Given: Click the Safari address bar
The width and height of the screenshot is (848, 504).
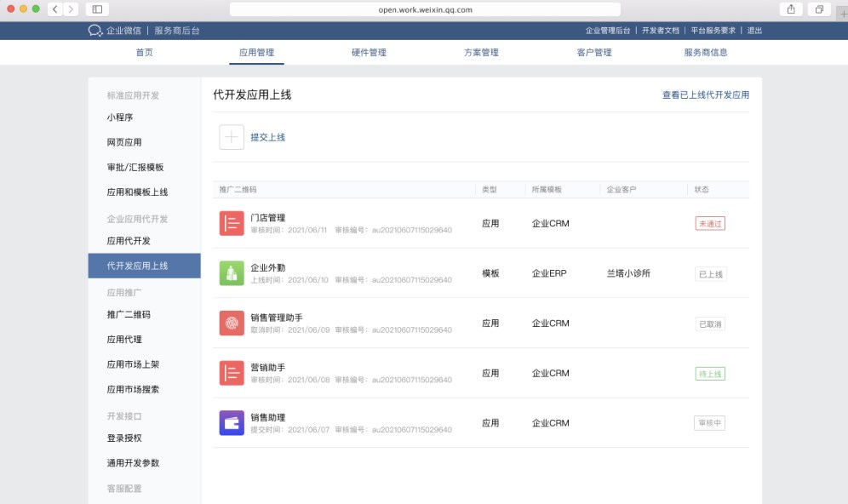Looking at the screenshot, I should (426, 9).
